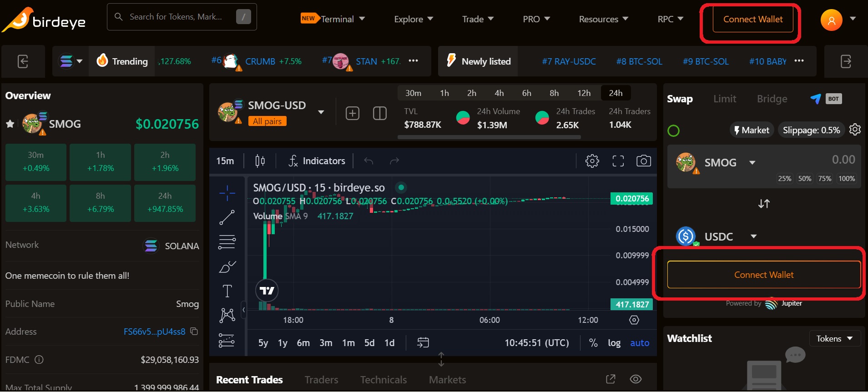Select the text annotation tool
The image size is (868, 392).
(227, 291)
